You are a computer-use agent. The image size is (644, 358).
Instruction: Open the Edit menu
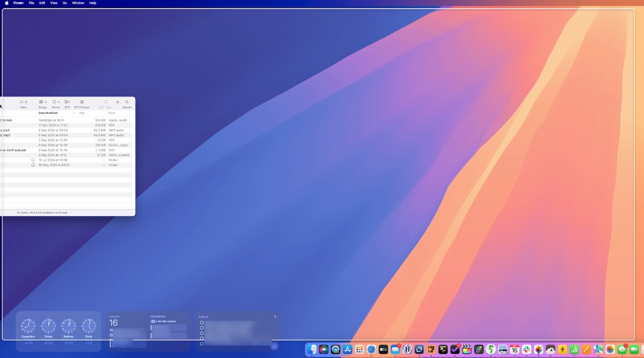[42, 3]
